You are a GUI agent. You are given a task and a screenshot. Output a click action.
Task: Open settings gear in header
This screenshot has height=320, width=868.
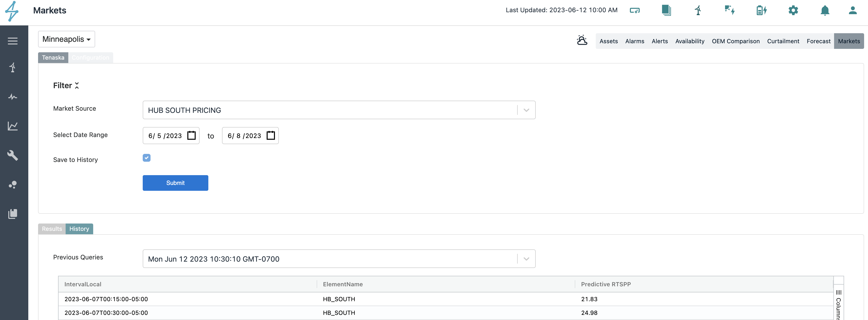[x=793, y=10]
